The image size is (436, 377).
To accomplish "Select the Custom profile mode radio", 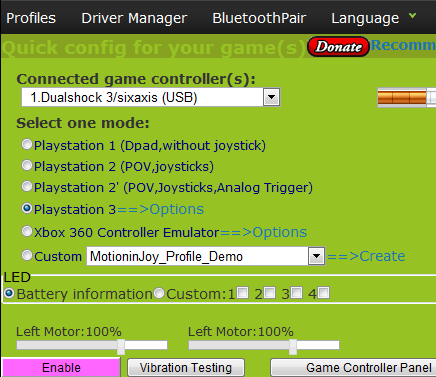I will (x=27, y=255).
